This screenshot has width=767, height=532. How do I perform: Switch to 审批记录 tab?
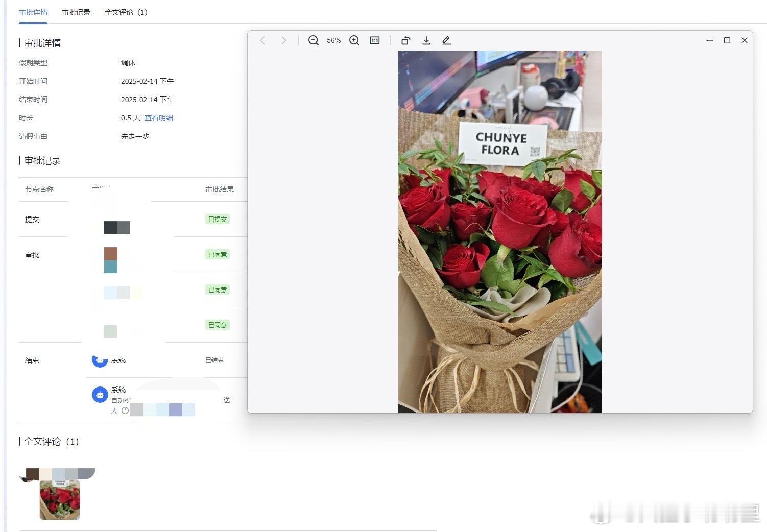coord(76,12)
